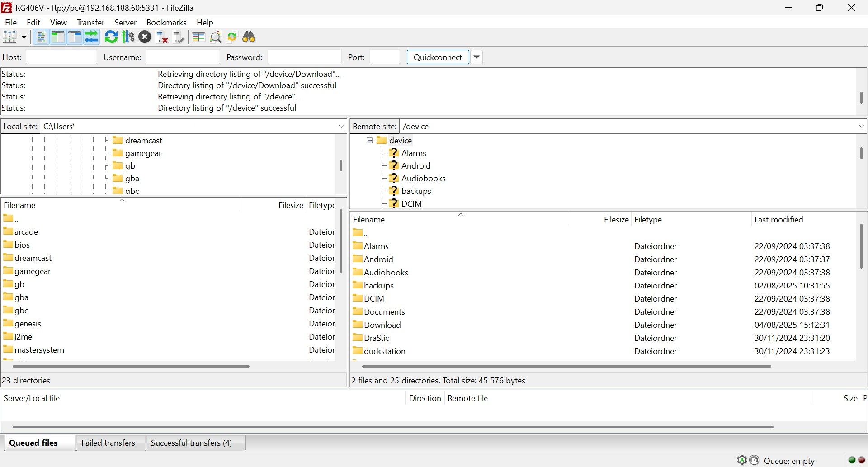Toggle message log display
The image size is (868, 467).
tap(41, 37)
